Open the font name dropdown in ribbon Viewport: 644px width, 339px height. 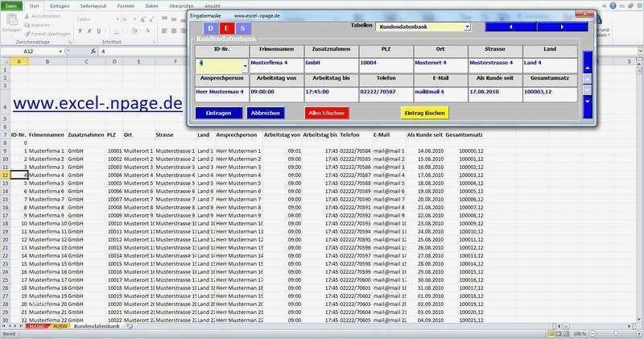118,19
